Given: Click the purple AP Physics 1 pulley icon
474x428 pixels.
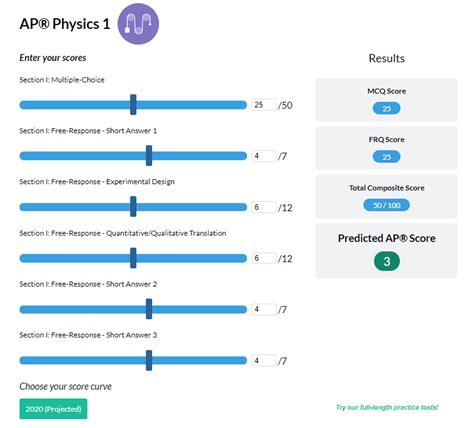Looking at the screenshot, I should tap(138, 24).
